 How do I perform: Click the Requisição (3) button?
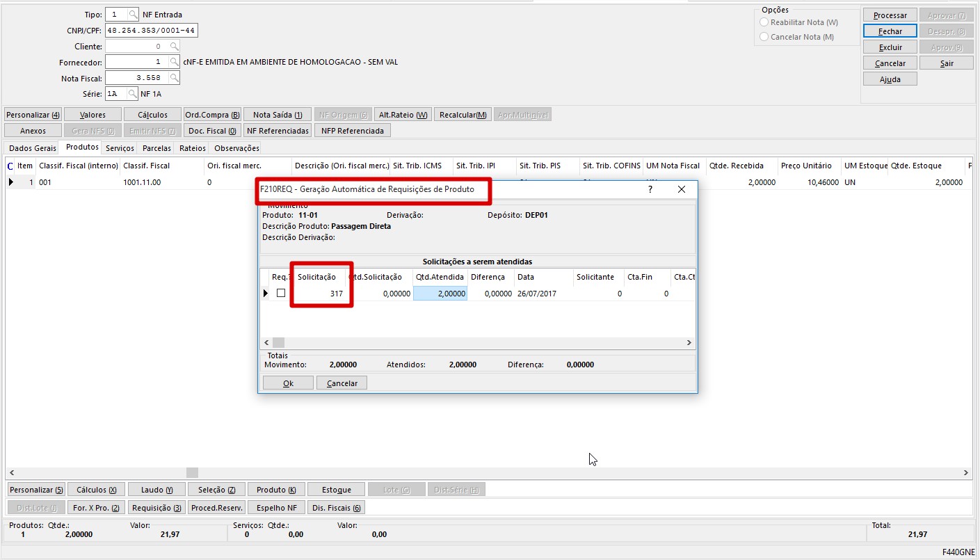156,508
